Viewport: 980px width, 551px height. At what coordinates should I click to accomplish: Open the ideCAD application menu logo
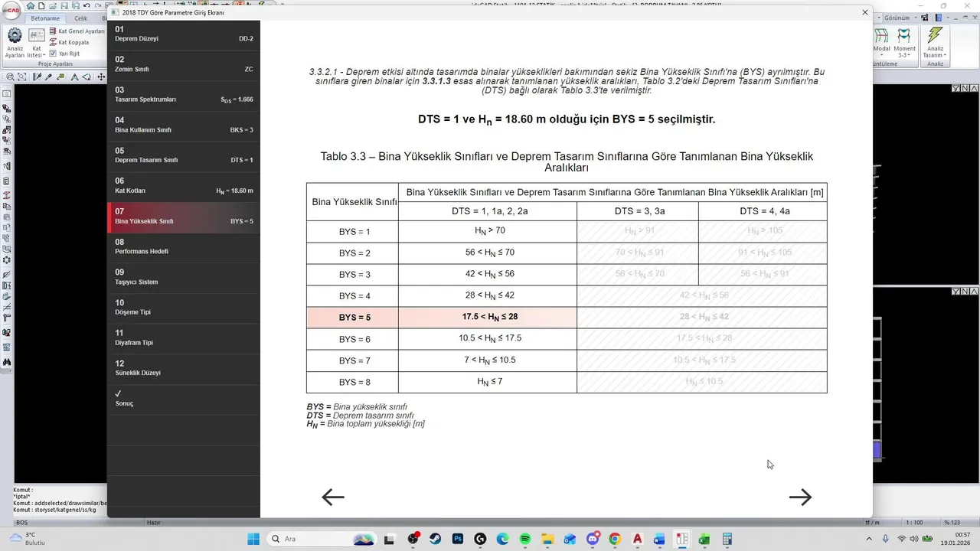[x=11, y=11]
